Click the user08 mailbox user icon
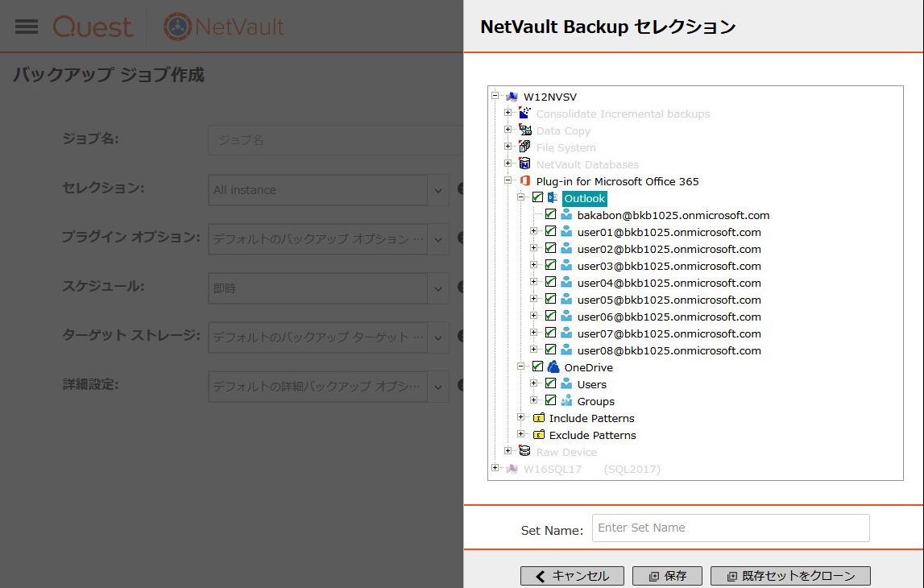The width and height of the screenshot is (924, 588). pyautogui.click(x=566, y=350)
